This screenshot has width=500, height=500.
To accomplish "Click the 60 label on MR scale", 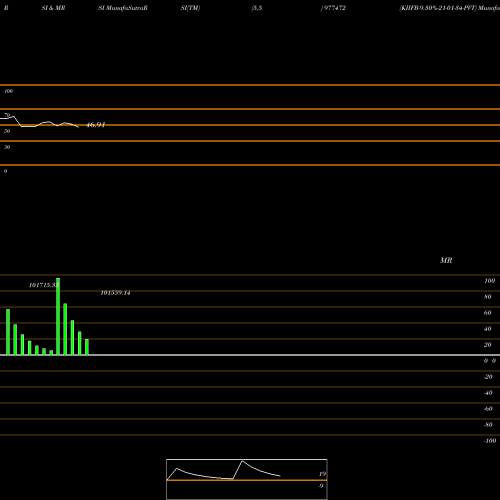I will pos(488,313).
